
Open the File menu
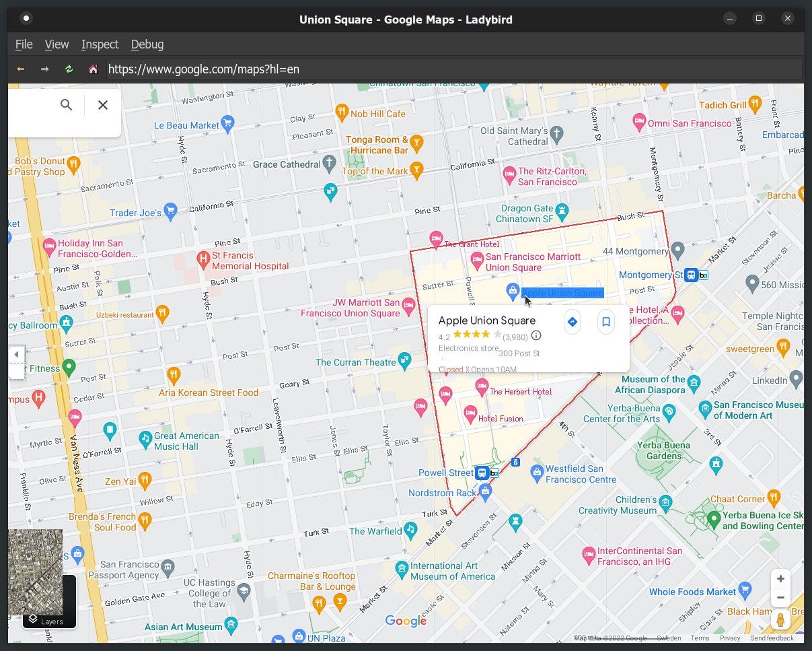tap(24, 44)
